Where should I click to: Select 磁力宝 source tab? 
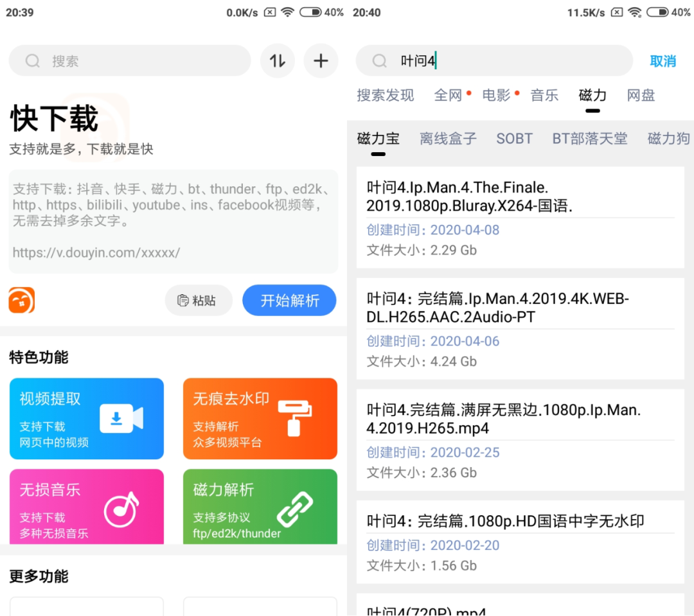(x=378, y=139)
